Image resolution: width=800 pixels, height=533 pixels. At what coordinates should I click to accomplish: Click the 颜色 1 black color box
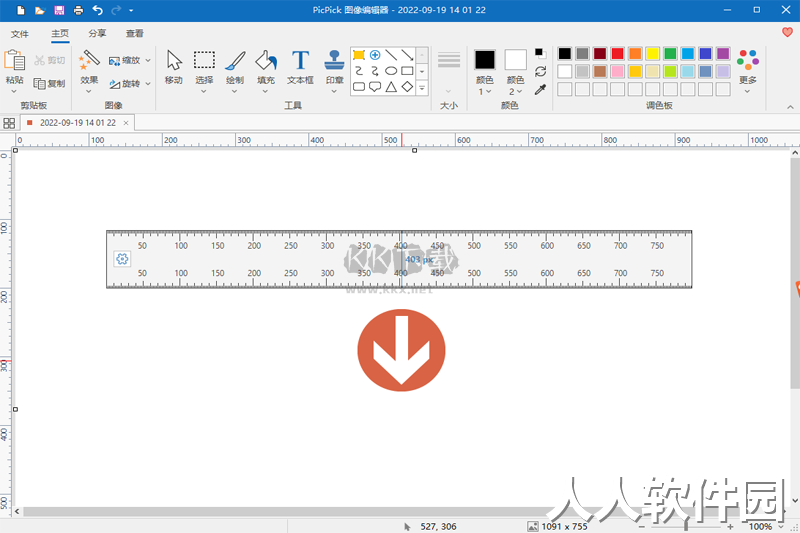pos(485,60)
